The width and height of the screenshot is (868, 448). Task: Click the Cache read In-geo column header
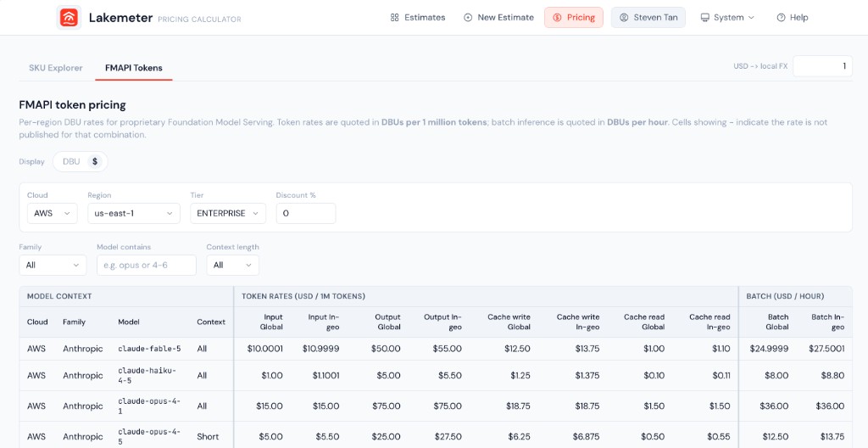709,322
